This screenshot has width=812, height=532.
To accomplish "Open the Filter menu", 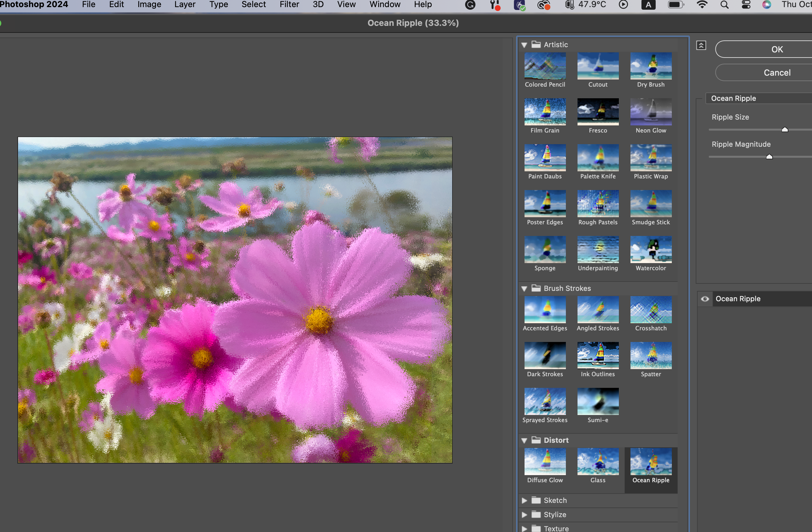I will click(x=289, y=5).
